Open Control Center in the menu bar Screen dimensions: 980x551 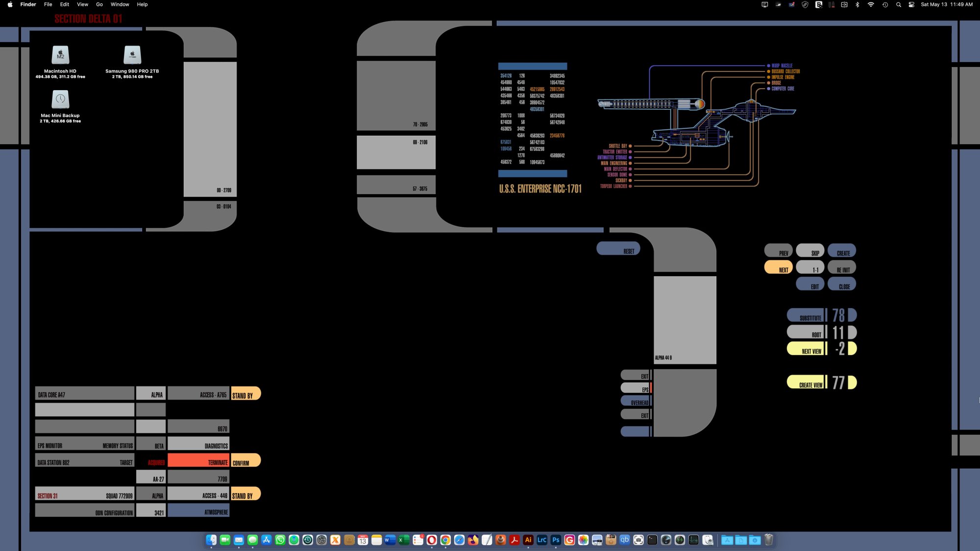click(911, 4)
